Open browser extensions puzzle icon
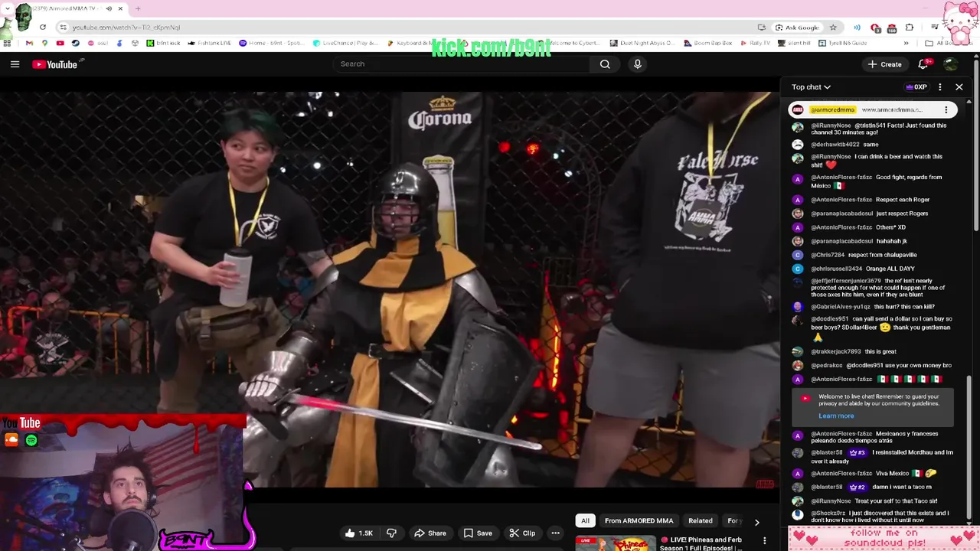980x551 pixels. (x=909, y=28)
